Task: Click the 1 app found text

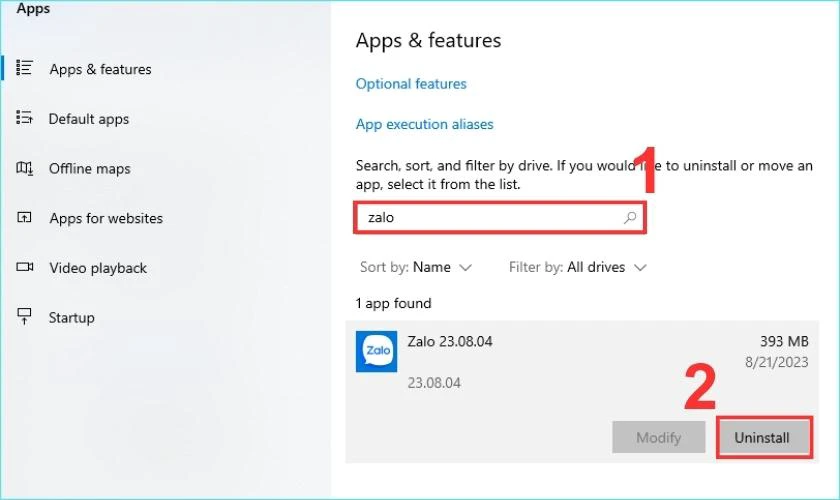Action: pos(393,303)
